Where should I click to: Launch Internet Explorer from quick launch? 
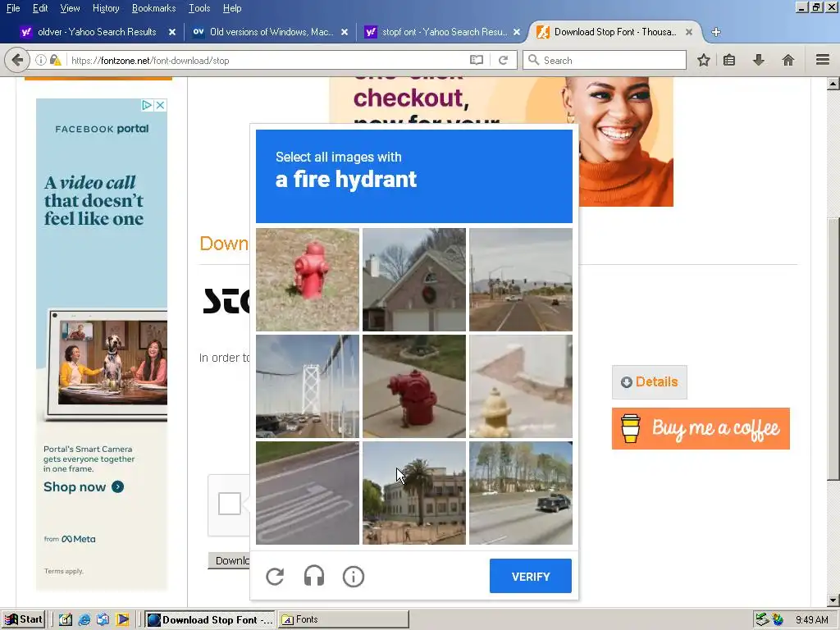(x=84, y=620)
